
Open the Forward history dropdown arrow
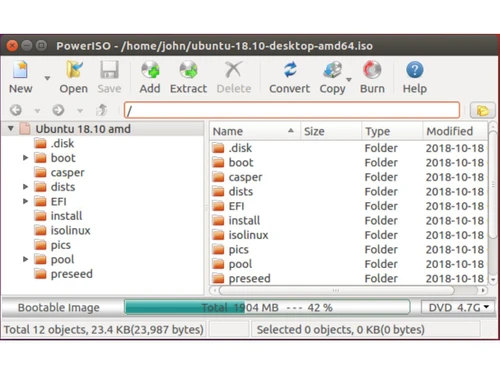80,111
